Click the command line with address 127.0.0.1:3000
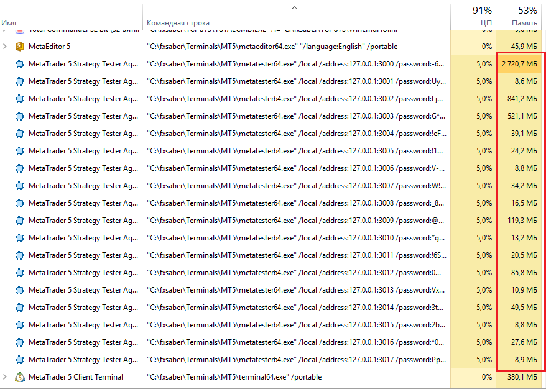 [x=295, y=64]
